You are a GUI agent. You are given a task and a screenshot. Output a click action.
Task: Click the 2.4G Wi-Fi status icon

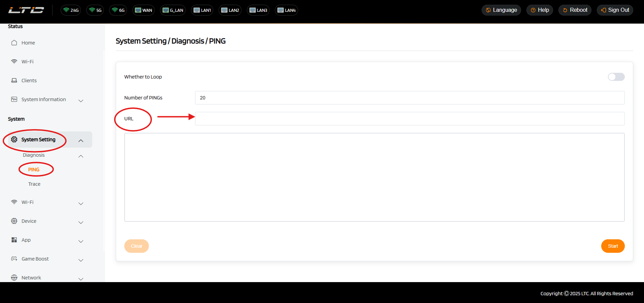click(x=71, y=10)
